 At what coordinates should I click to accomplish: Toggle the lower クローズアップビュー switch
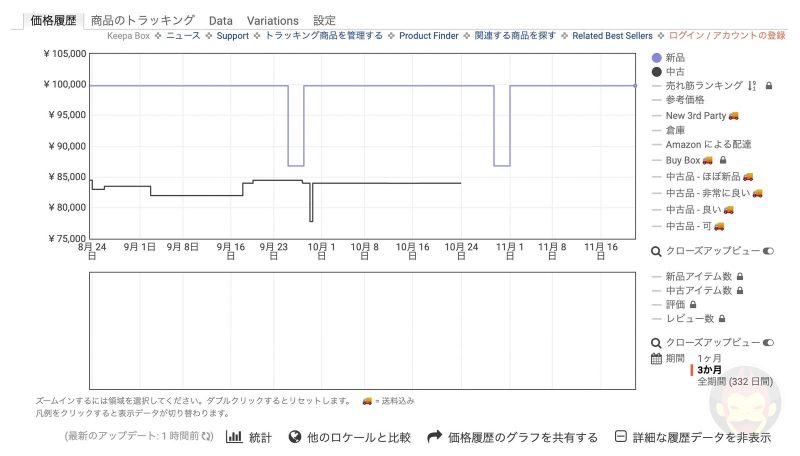(768, 342)
